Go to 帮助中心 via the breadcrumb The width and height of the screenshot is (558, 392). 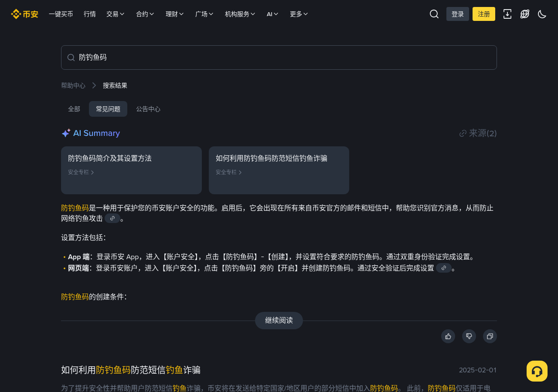tap(73, 85)
